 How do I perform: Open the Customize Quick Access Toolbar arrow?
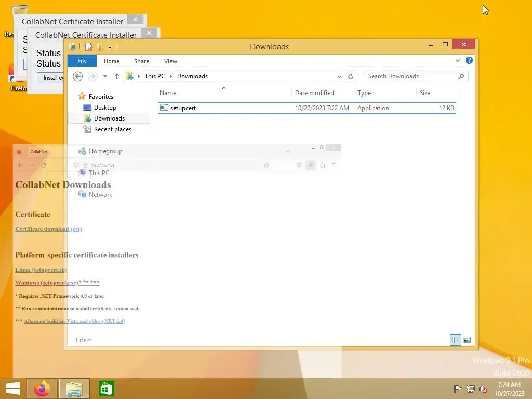pos(110,47)
